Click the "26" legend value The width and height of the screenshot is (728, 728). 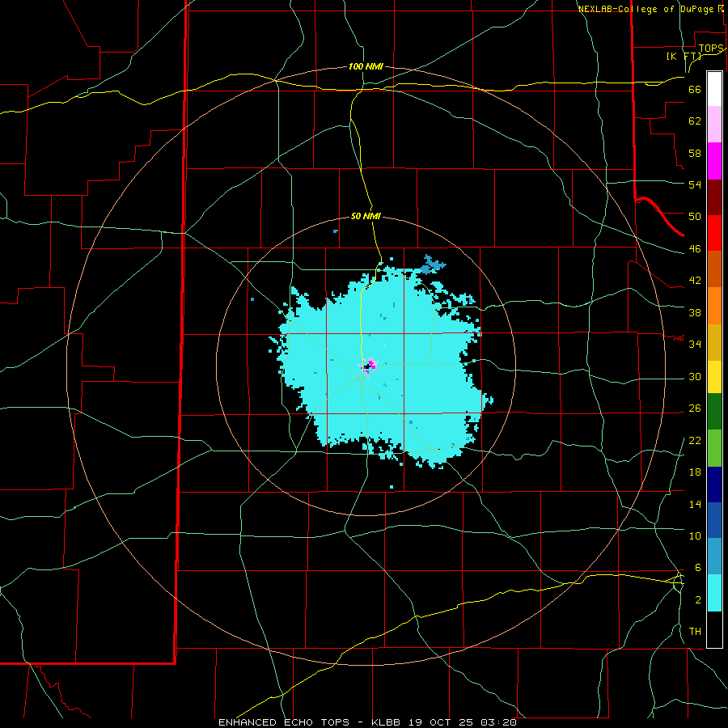695,408
